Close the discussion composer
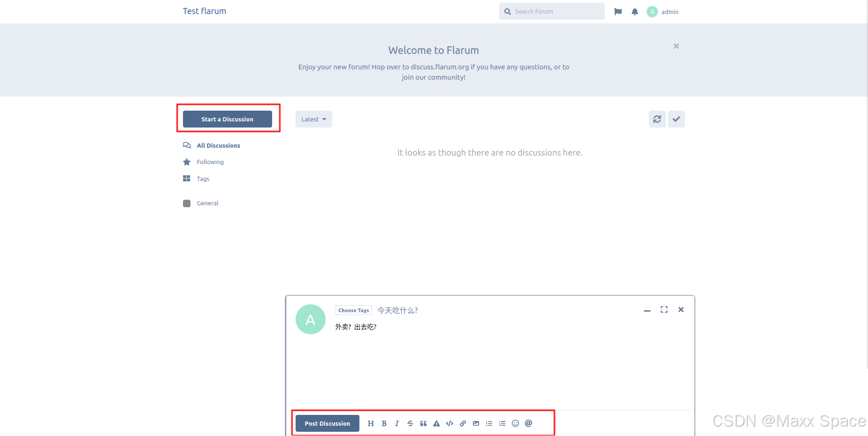The image size is (868, 436). pyautogui.click(x=681, y=309)
